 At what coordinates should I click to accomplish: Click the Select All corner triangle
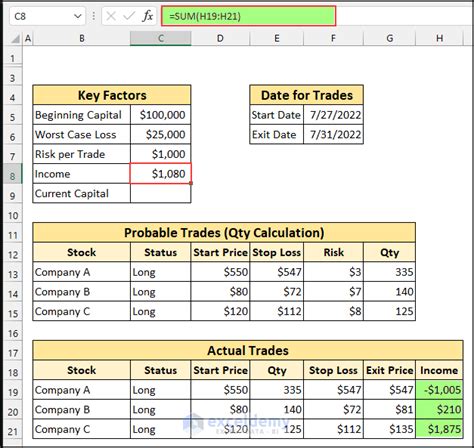(15, 39)
